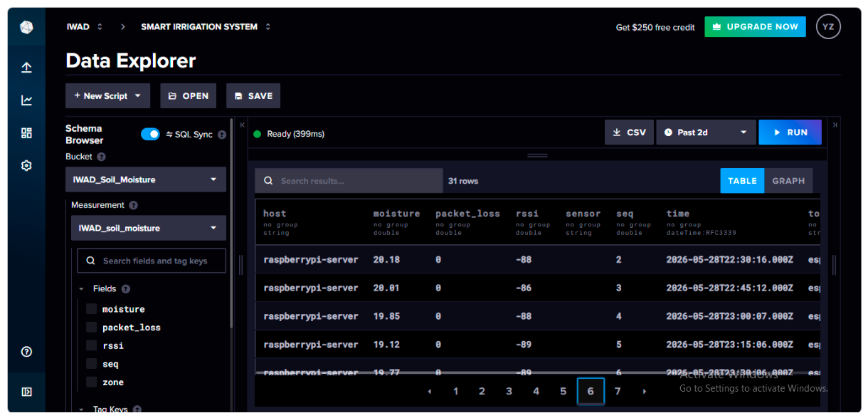Go to results page 7
The image size is (868, 418).
click(x=618, y=392)
